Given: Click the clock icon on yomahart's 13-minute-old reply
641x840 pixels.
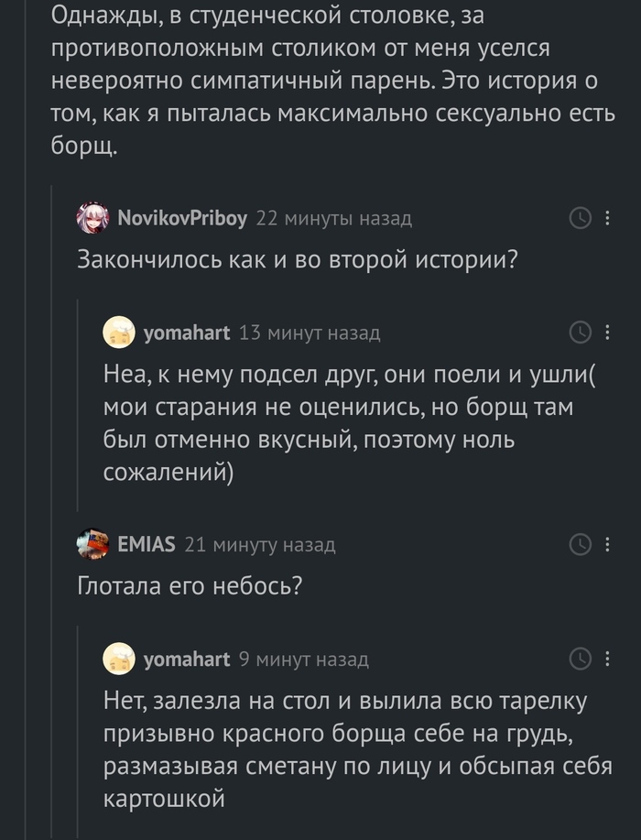Looking at the screenshot, I should click(581, 333).
